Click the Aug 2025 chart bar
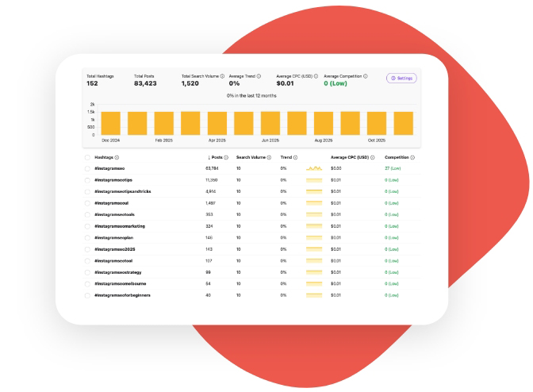 point(324,124)
